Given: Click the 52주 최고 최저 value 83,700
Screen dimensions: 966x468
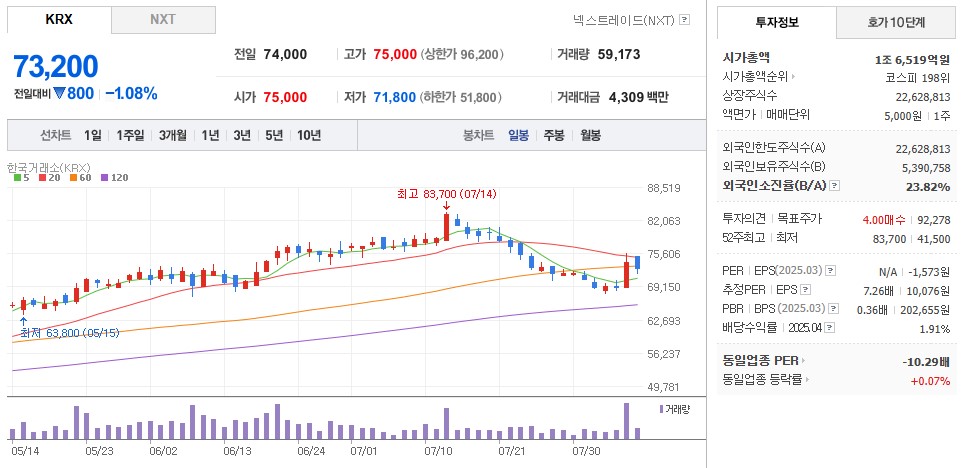Looking at the screenshot, I should tap(890, 238).
